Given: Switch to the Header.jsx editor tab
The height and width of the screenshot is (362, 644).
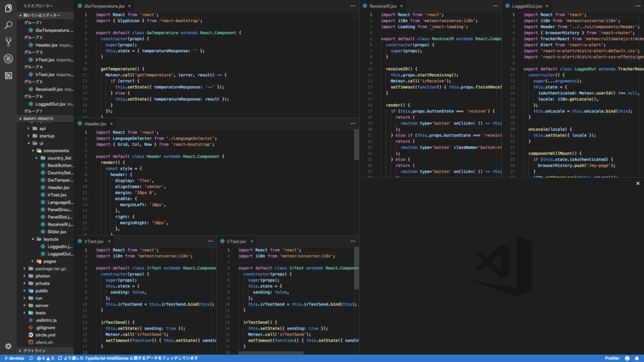Looking at the screenshot, I should (x=96, y=124).
